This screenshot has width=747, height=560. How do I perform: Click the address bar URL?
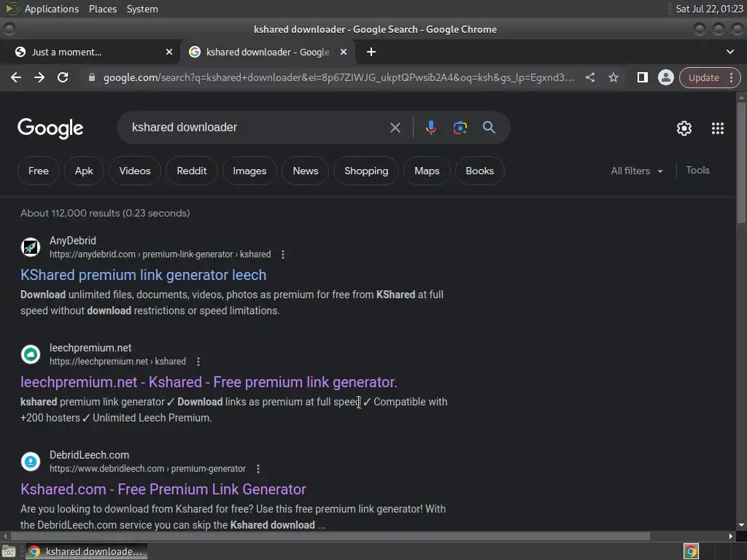click(x=338, y=77)
